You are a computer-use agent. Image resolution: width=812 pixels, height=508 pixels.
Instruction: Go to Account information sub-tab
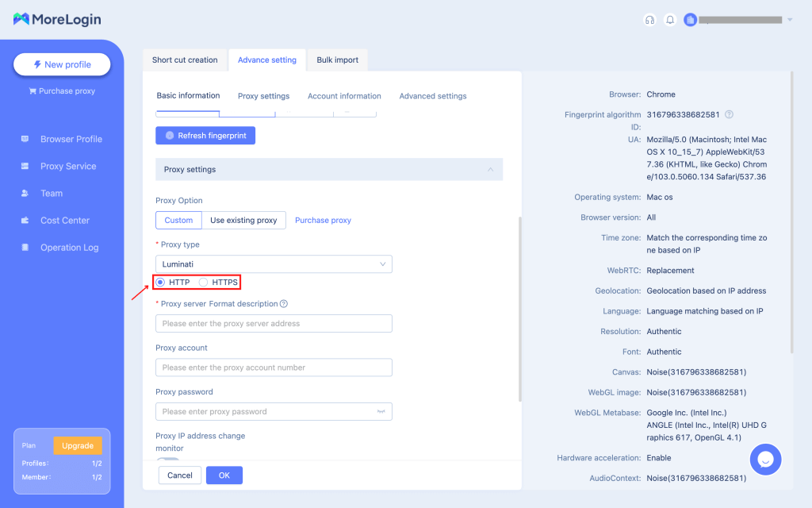click(x=344, y=96)
